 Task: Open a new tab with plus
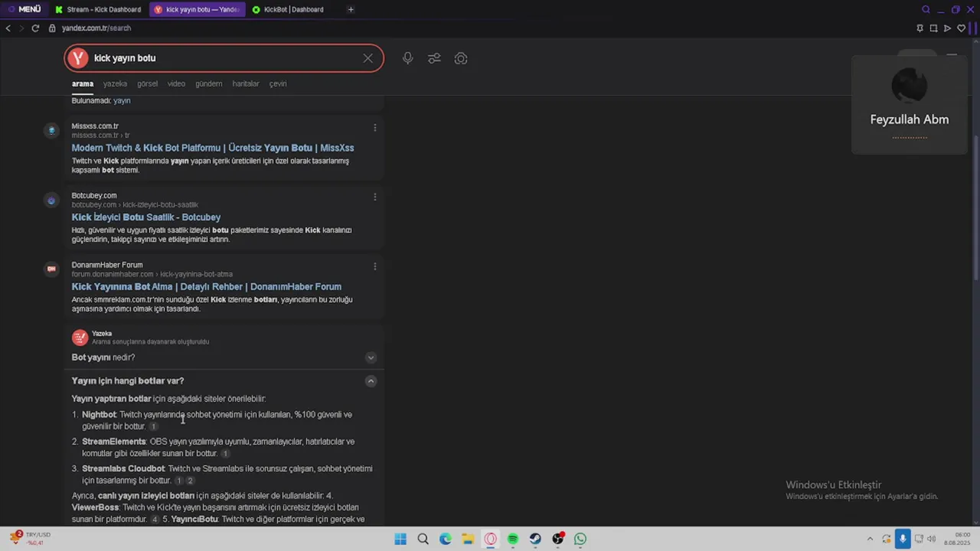351,9
